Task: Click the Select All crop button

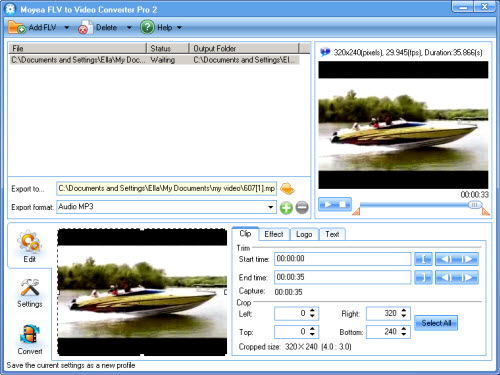Action: pos(436,323)
